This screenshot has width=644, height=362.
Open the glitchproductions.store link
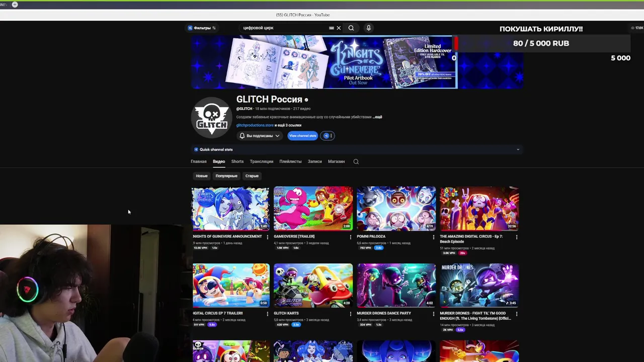255,125
